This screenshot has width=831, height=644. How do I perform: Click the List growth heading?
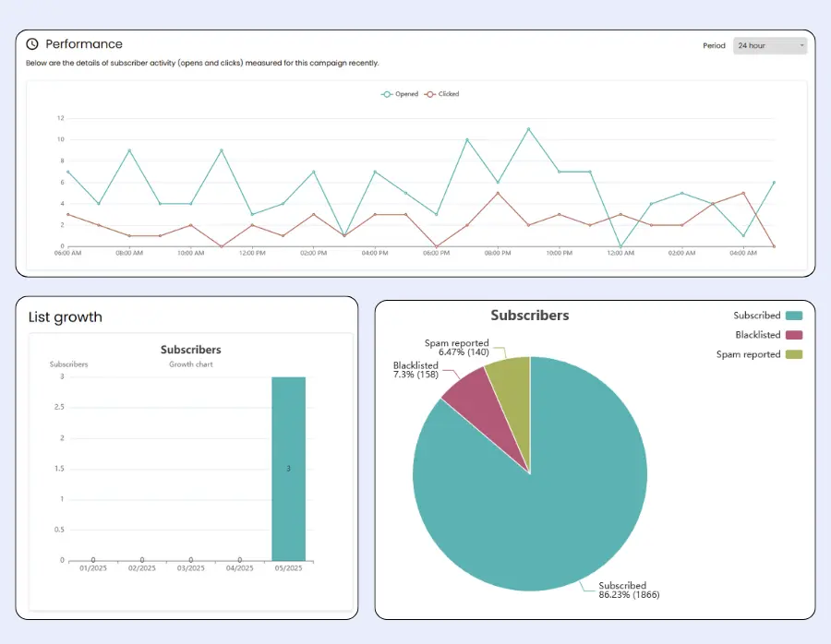[66, 317]
